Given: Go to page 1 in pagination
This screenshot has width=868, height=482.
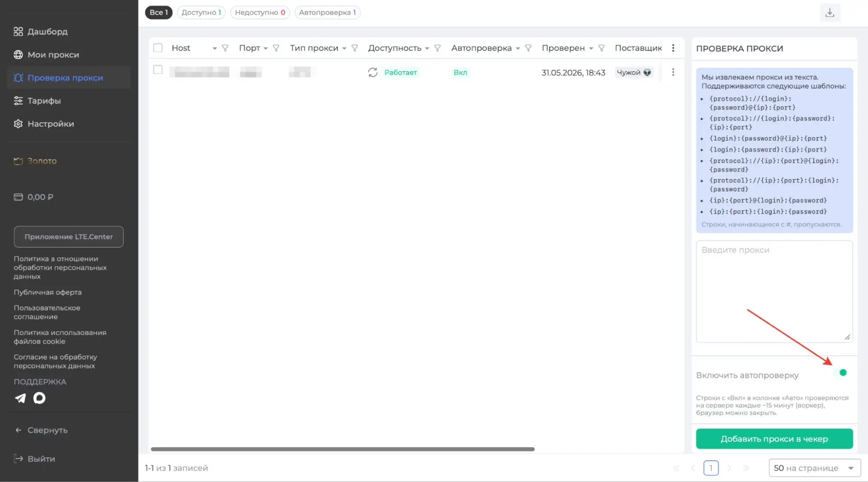Looking at the screenshot, I should pyautogui.click(x=711, y=468).
